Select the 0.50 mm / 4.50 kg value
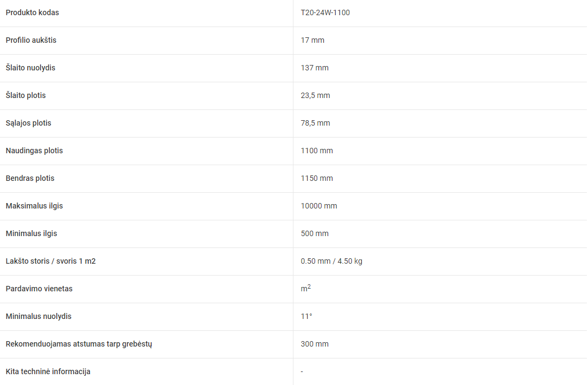The image size is (588, 385). tap(331, 262)
